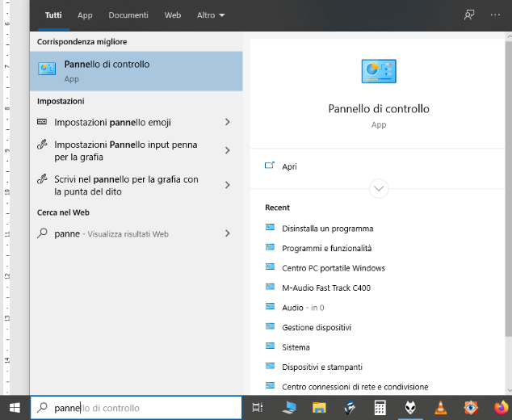The width and height of the screenshot is (512, 420).
Task: Click the keyboard icon for emoji panel settings
Action: 42,122
